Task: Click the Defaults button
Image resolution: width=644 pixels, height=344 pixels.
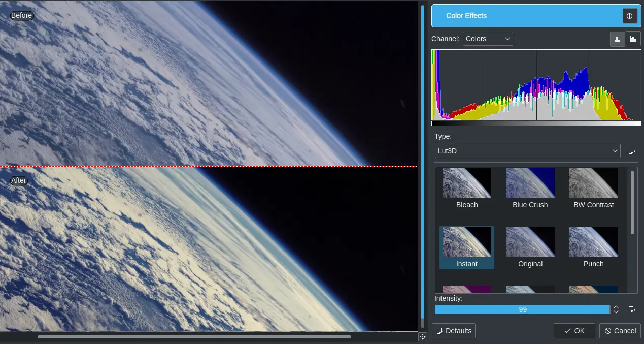Action: click(454, 331)
